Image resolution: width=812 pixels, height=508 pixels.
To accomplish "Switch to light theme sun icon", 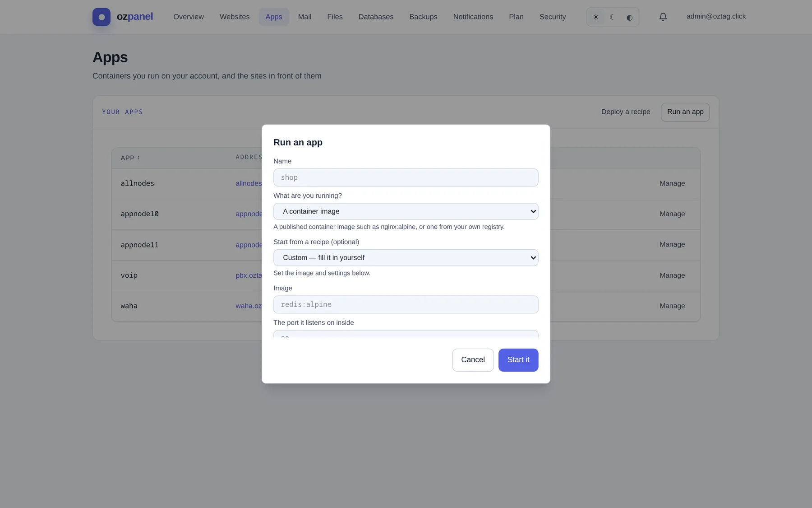I will click(596, 17).
